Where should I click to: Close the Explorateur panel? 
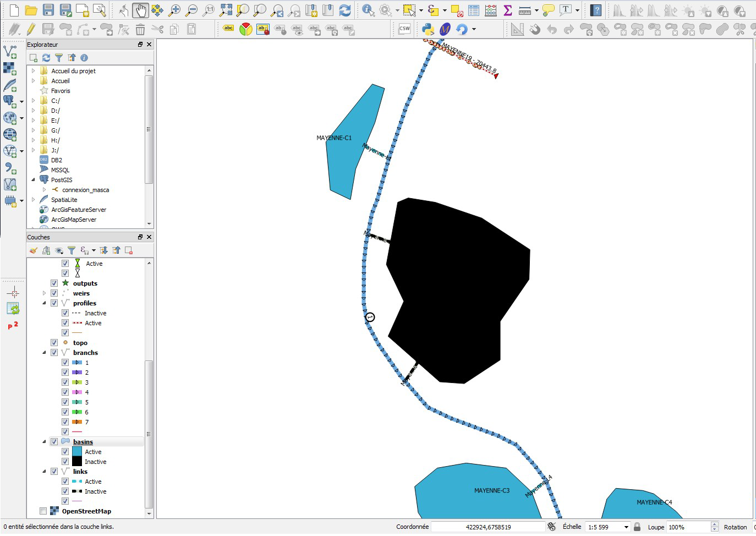[x=149, y=45]
